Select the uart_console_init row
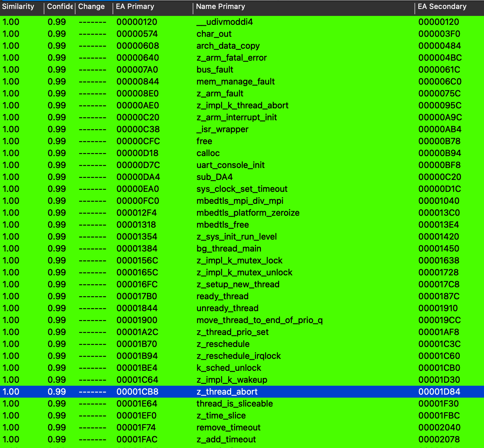The image size is (484, 448). [x=230, y=165]
